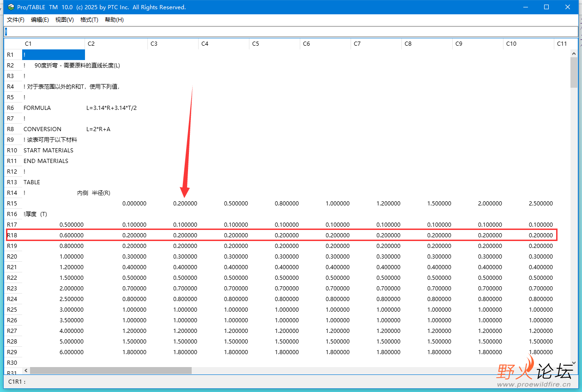
Task: Select the R18 row header
Action: [12, 235]
